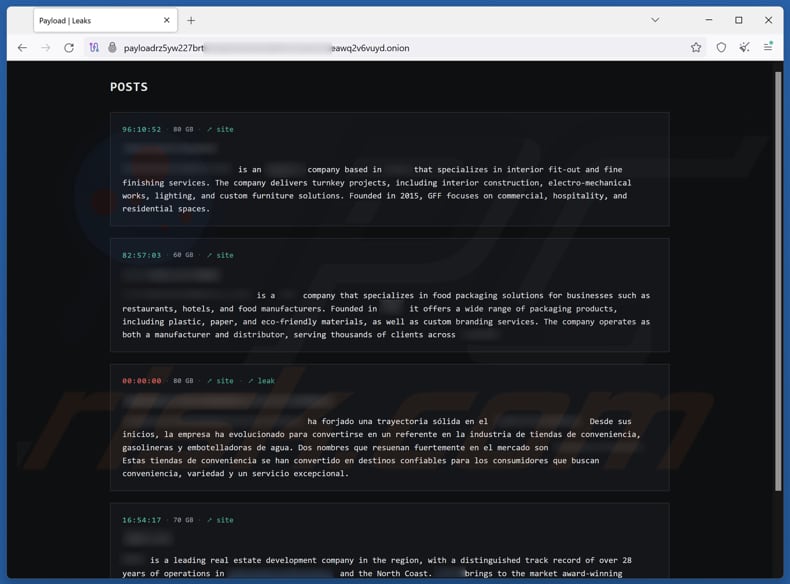The width and height of the screenshot is (790, 584).
Task: Click the expired 00:00:00 timer
Action: coord(142,381)
